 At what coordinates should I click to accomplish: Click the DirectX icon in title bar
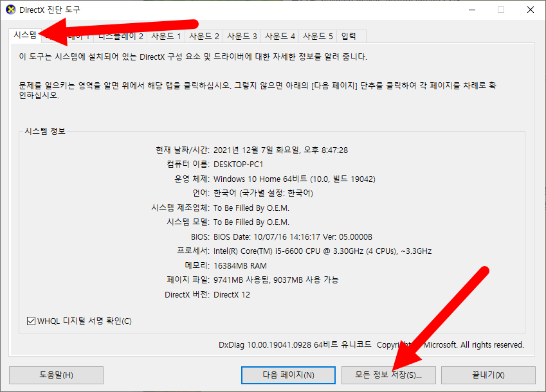pos(11,10)
